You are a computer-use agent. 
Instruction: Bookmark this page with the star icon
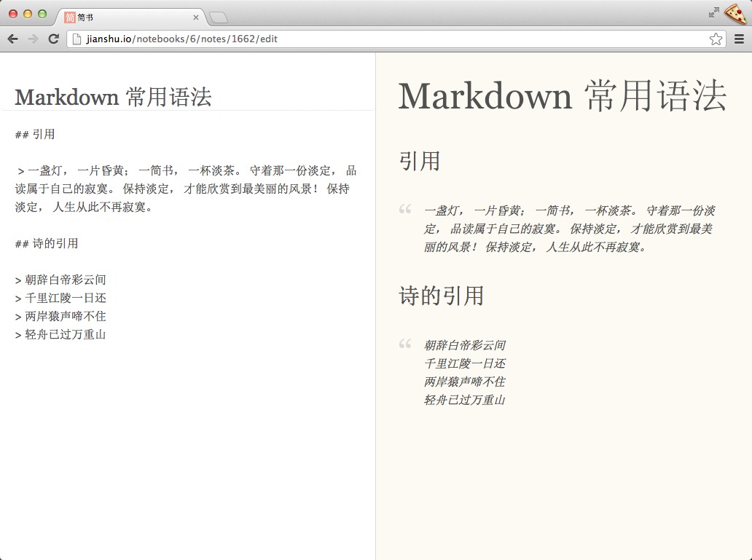(x=716, y=39)
